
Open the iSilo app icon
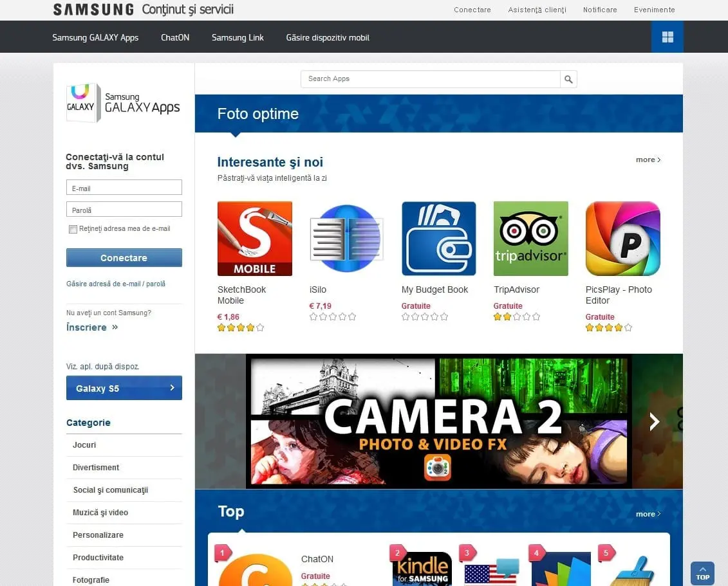coord(346,239)
